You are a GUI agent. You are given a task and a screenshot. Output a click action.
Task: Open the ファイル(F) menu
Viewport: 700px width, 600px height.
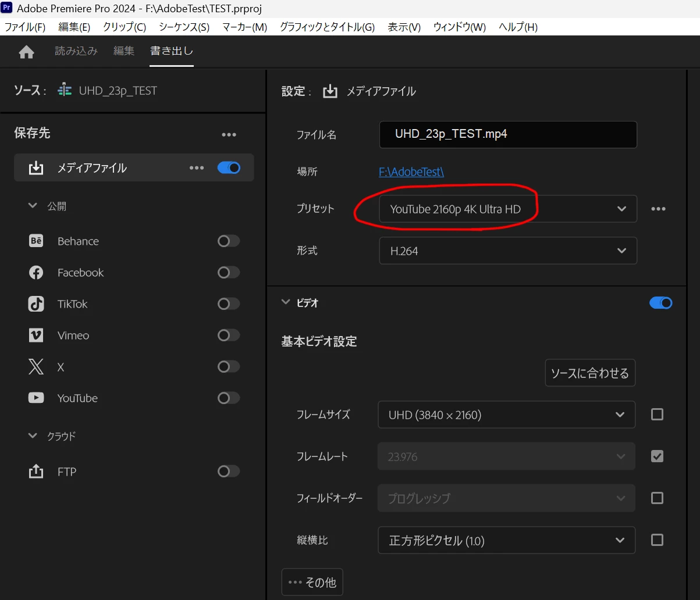click(x=25, y=27)
